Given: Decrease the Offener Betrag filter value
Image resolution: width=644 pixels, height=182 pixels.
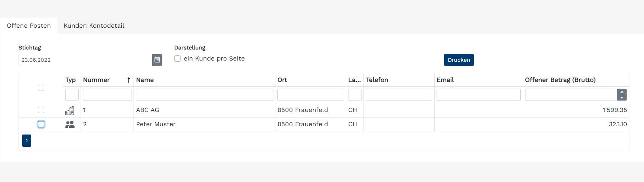Looking at the screenshot, I should (x=622, y=98).
